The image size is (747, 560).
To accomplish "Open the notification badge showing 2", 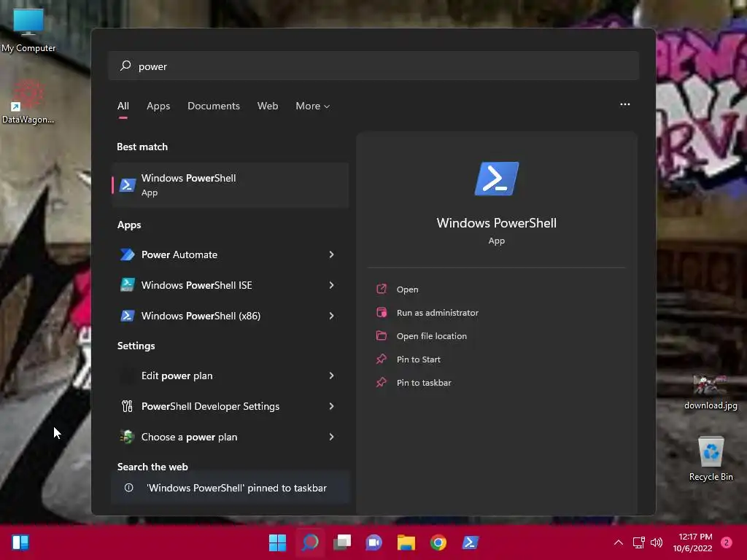I will coord(727,542).
